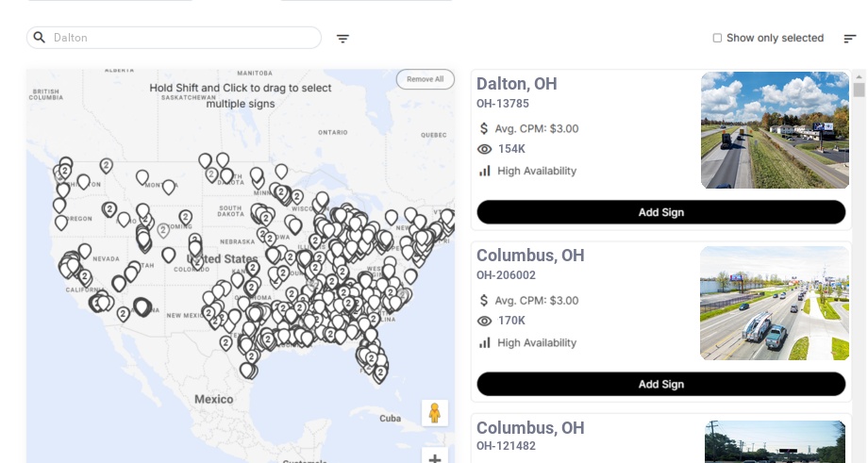The width and height of the screenshot is (868, 463).
Task: Open the sort list icon
Action: (849, 39)
